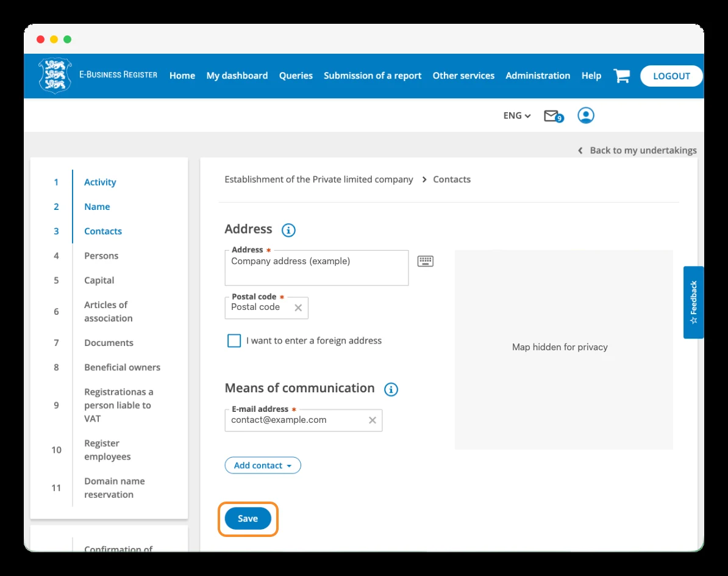Clear the Postal code field with X
The image size is (728, 576).
(x=298, y=308)
